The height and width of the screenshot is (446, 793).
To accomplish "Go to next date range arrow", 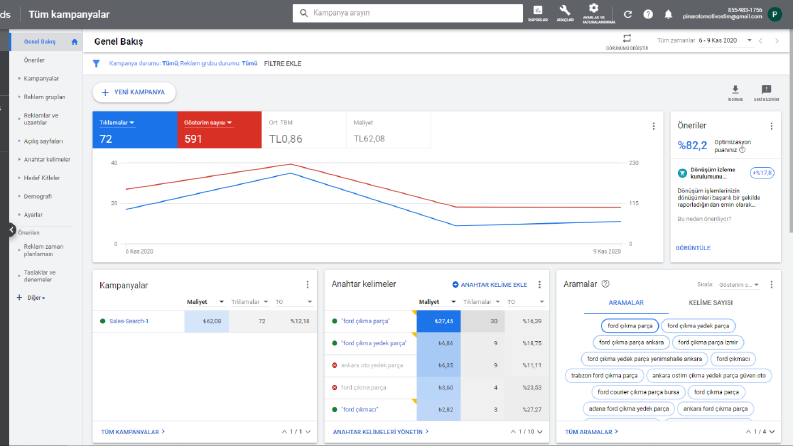I will [777, 41].
